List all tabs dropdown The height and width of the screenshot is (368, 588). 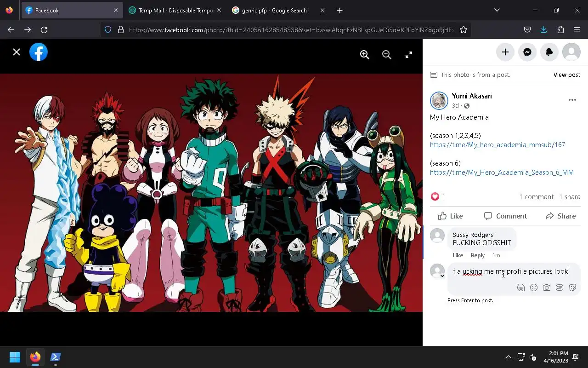497,10
